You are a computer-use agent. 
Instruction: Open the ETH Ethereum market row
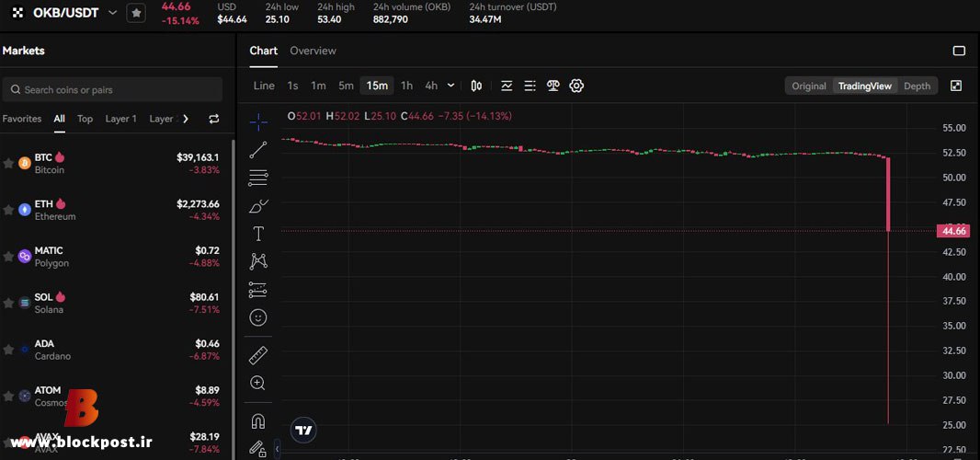[116, 210]
